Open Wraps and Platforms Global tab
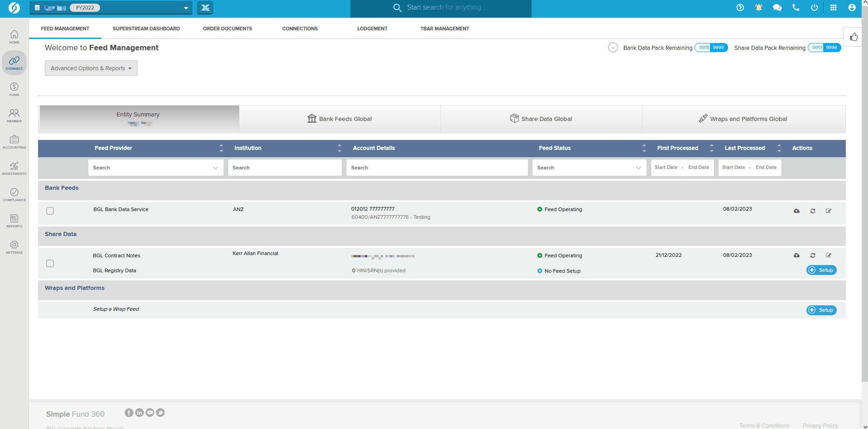 pos(743,119)
